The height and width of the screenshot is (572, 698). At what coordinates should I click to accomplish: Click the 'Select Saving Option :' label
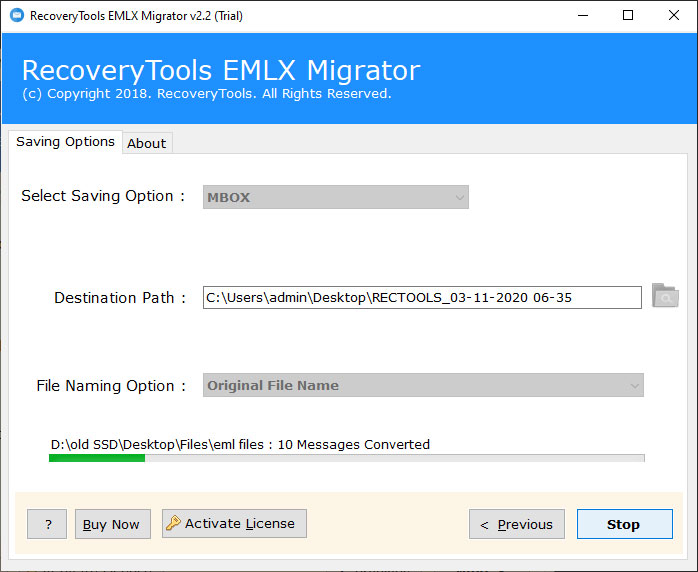point(103,196)
